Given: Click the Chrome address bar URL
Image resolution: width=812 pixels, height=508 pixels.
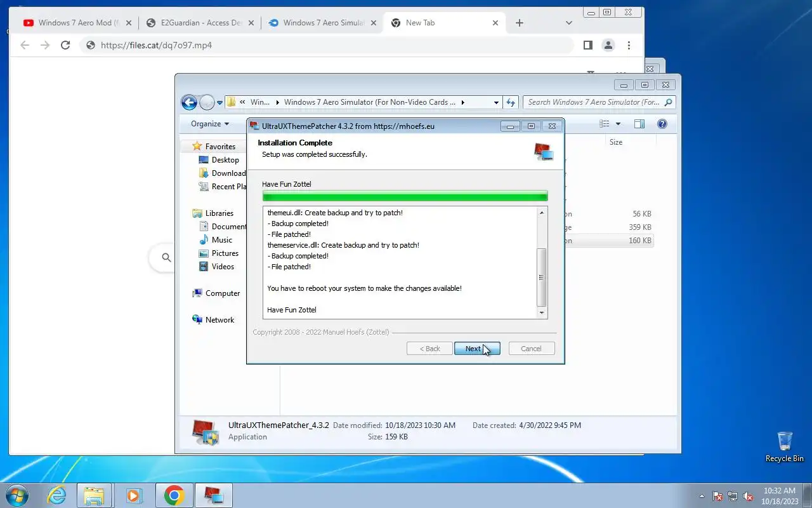Looking at the screenshot, I should pyautogui.click(x=156, y=45).
